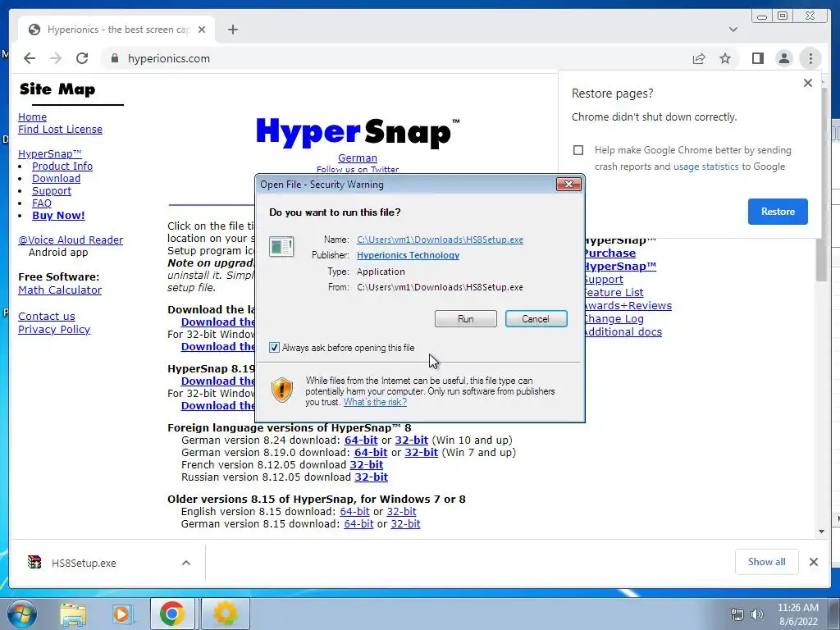Open the FAQ link
The image size is (840, 630).
pos(42,203)
